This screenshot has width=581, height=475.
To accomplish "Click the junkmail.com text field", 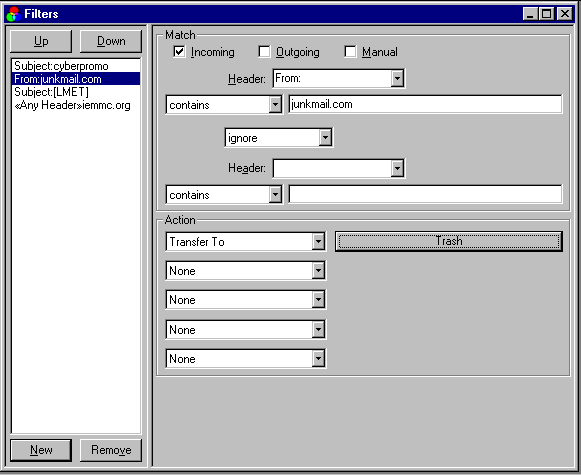I will click(425, 104).
